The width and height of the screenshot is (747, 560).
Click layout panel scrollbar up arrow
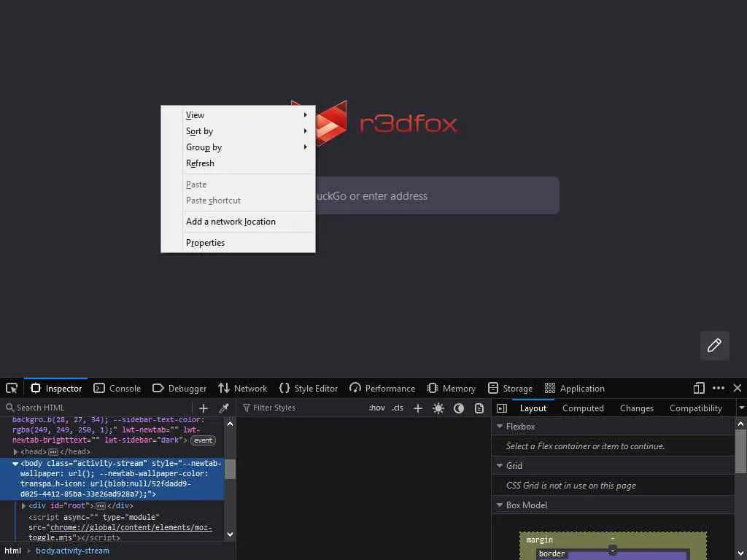click(741, 424)
